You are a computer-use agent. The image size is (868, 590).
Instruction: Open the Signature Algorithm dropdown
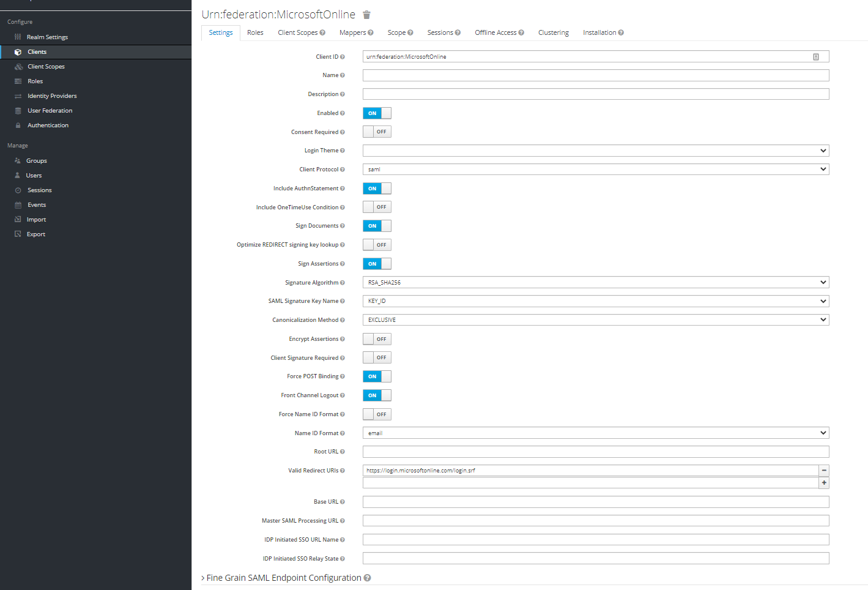point(595,283)
